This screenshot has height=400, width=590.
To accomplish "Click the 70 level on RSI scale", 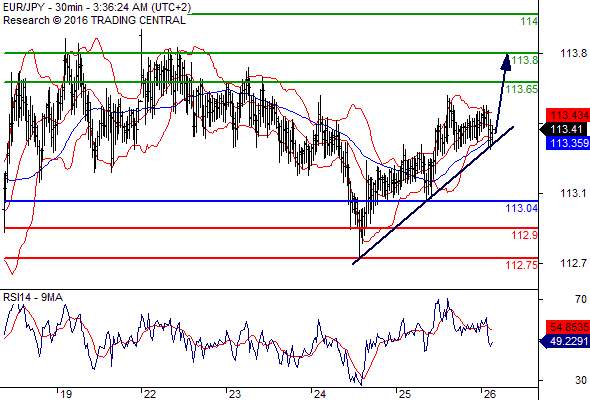I will coord(581,299).
